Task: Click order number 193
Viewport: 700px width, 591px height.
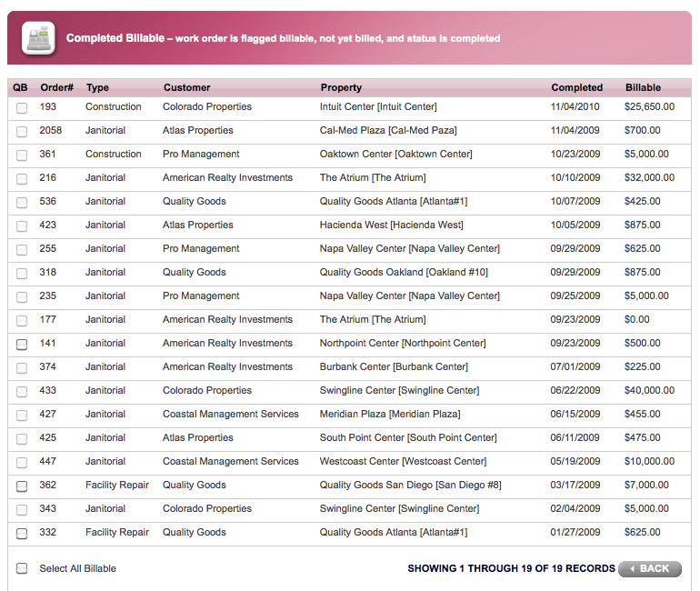Action: 48,106
